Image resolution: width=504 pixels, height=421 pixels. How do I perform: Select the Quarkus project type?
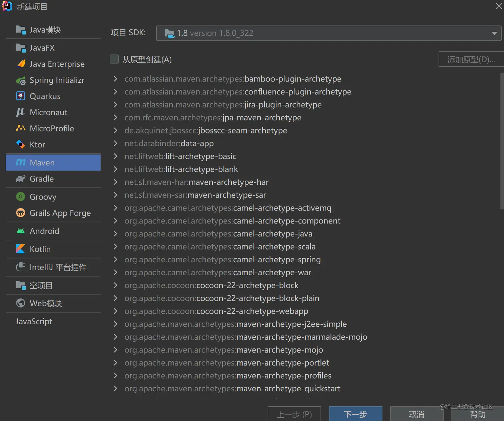53,96
